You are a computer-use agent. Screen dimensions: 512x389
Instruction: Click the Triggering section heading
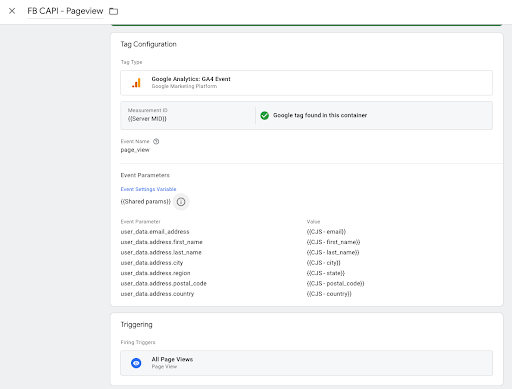[136, 325]
